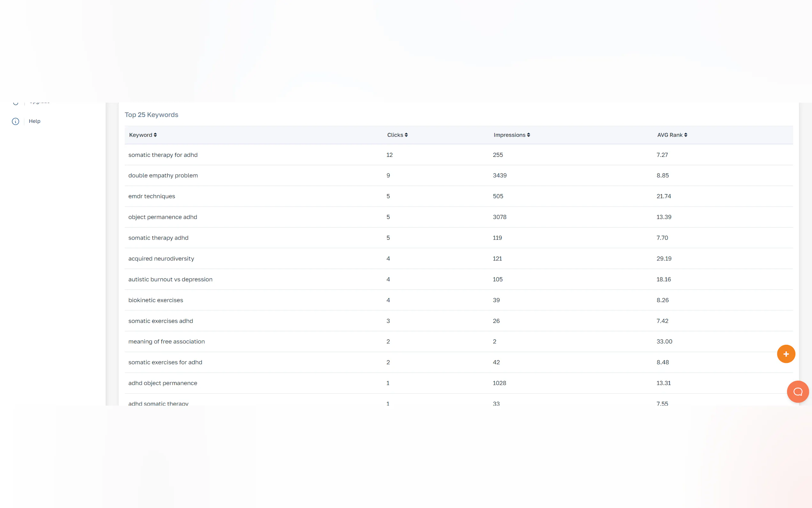
Task: Open the Help sidebar menu item
Action: [34, 121]
